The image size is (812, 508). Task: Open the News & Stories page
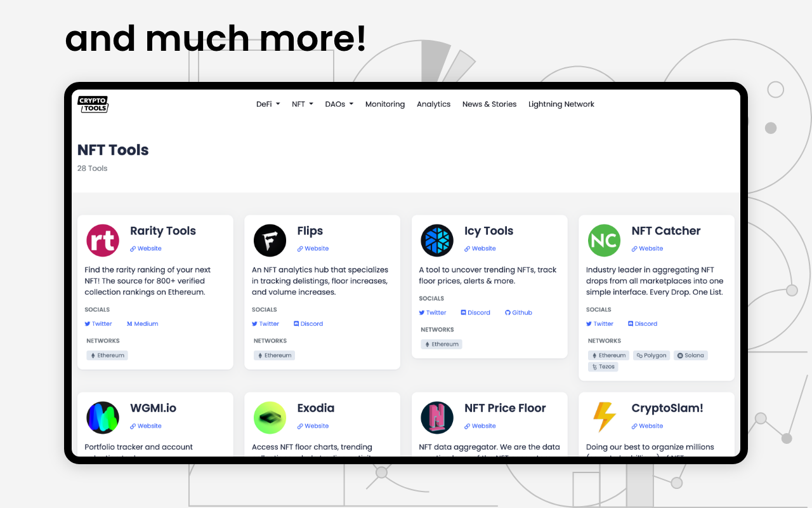pyautogui.click(x=489, y=104)
